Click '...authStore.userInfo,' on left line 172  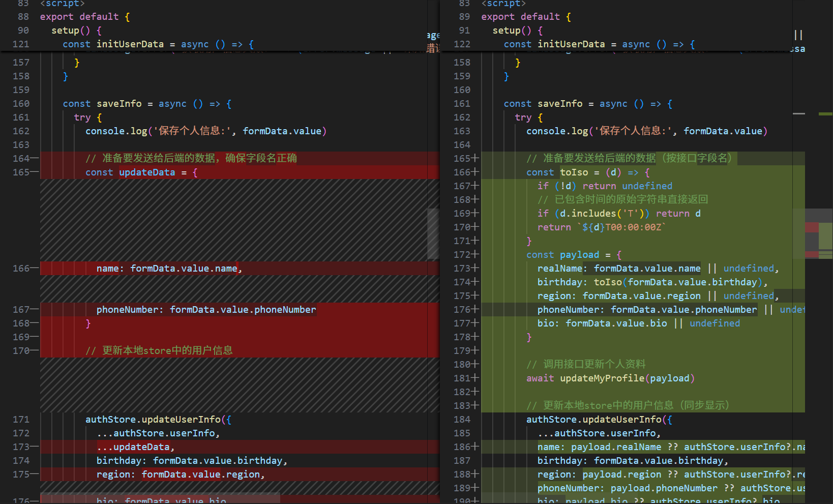158,433
